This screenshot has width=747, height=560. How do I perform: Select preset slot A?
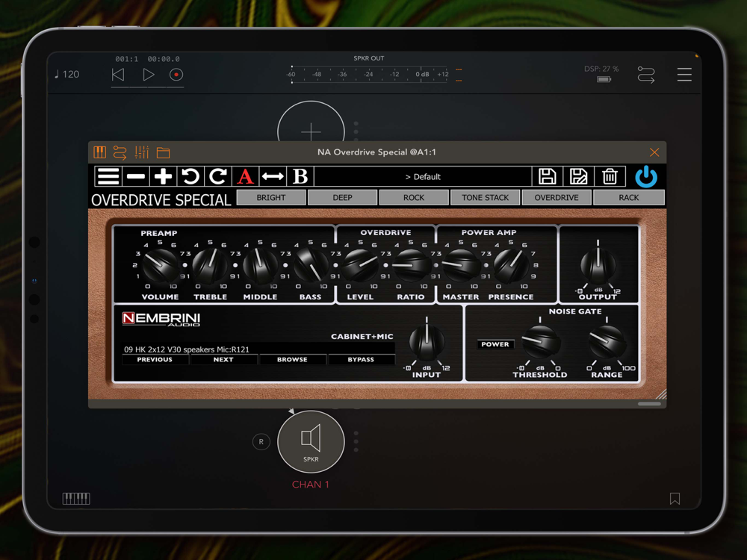click(246, 177)
